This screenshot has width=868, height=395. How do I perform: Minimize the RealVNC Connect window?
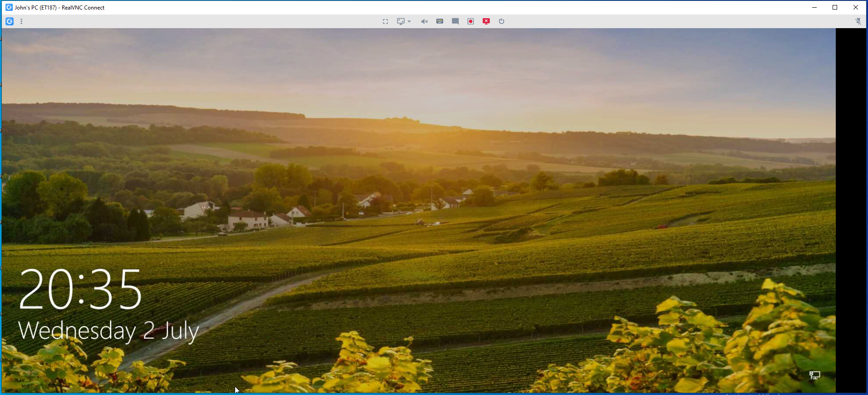[x=814, y=7]
